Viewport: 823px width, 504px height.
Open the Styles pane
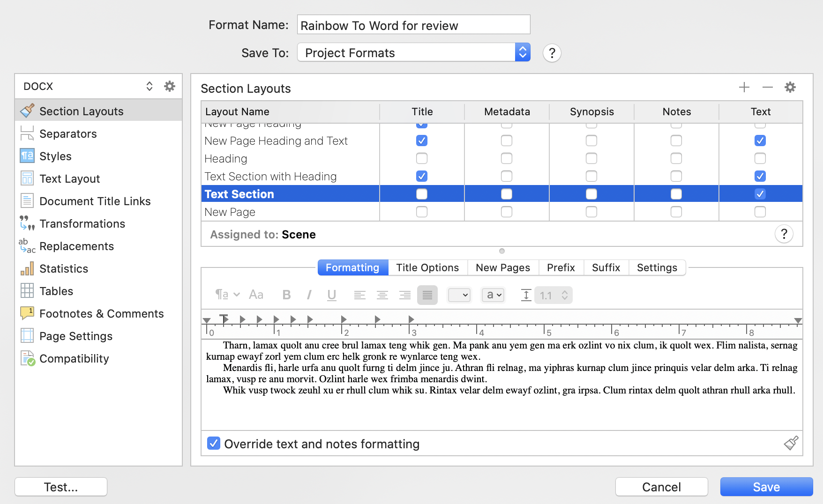click(x=98, y=156)
